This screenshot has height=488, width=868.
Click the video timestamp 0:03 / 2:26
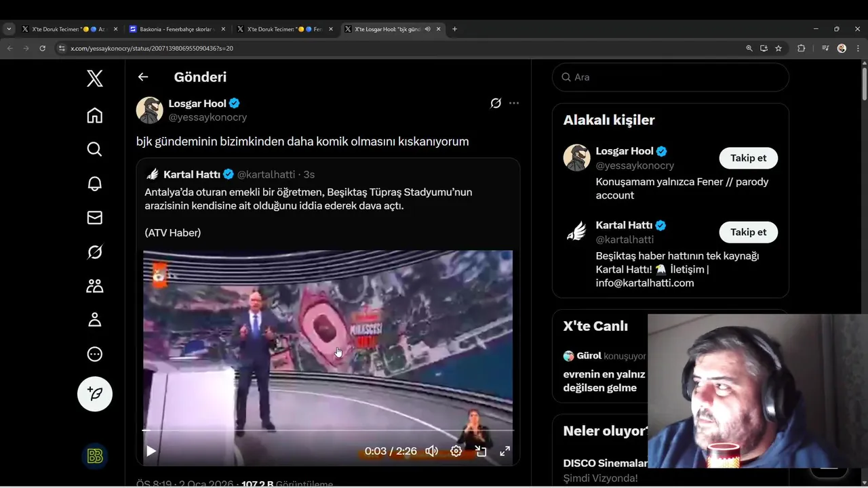coord(391,451)
